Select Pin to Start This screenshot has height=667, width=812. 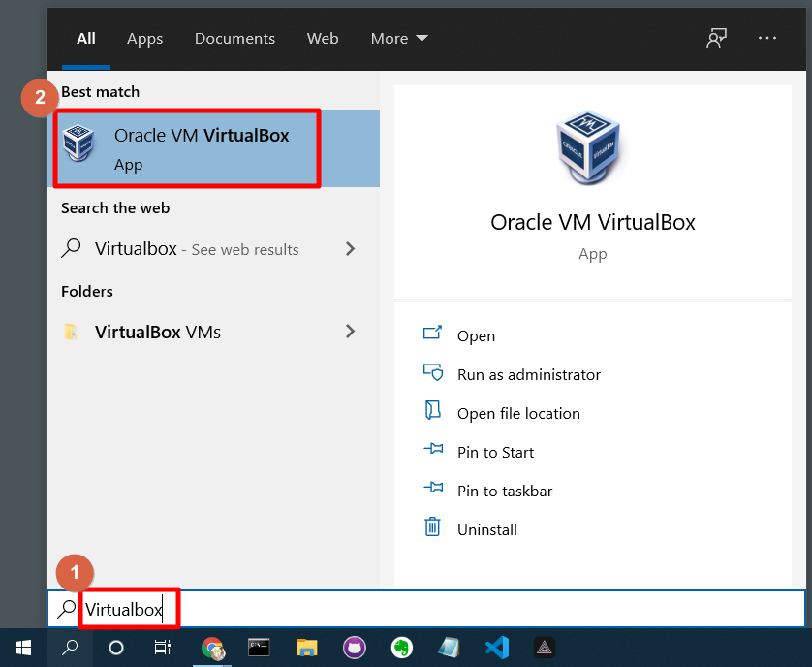[x=495, y=453]
